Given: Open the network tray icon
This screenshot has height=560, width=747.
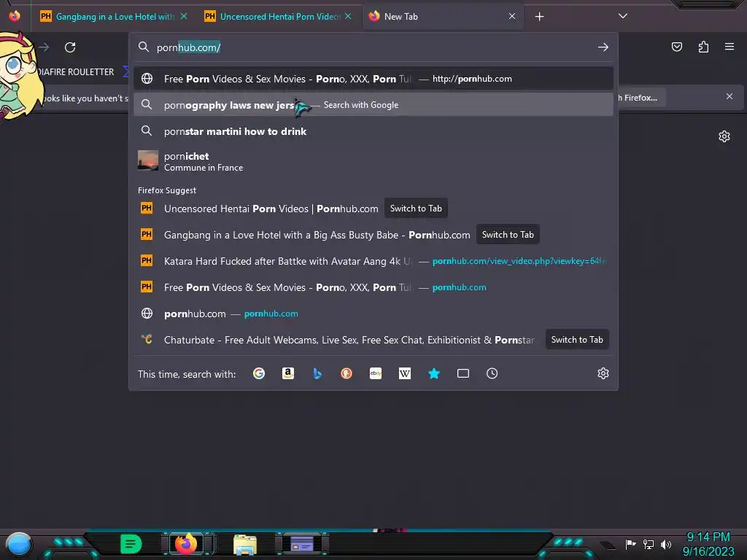Looking at the screenshot, I should pyautogui.click(x=649, y=544).
